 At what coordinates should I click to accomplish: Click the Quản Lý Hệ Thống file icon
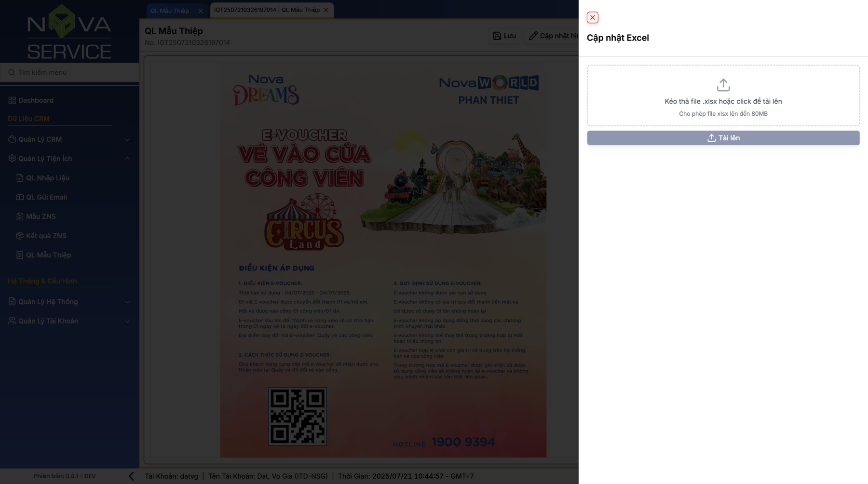[x=12, y=302]
